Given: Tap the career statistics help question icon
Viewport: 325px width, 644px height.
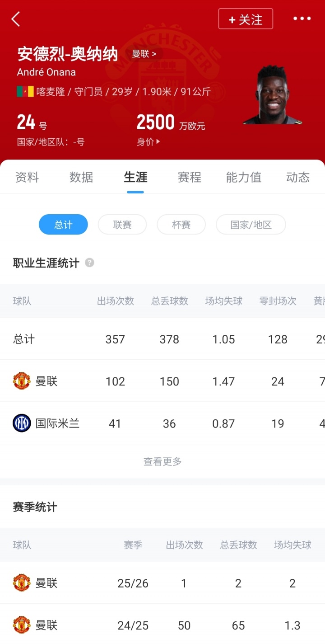Looking at the screenshot, I should (x=89, y=263).
